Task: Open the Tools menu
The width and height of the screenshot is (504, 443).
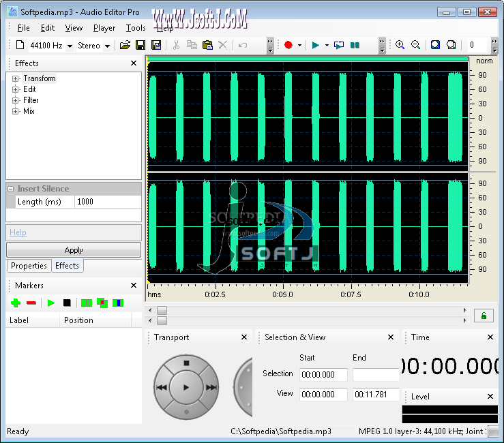Action: [136, 28]
